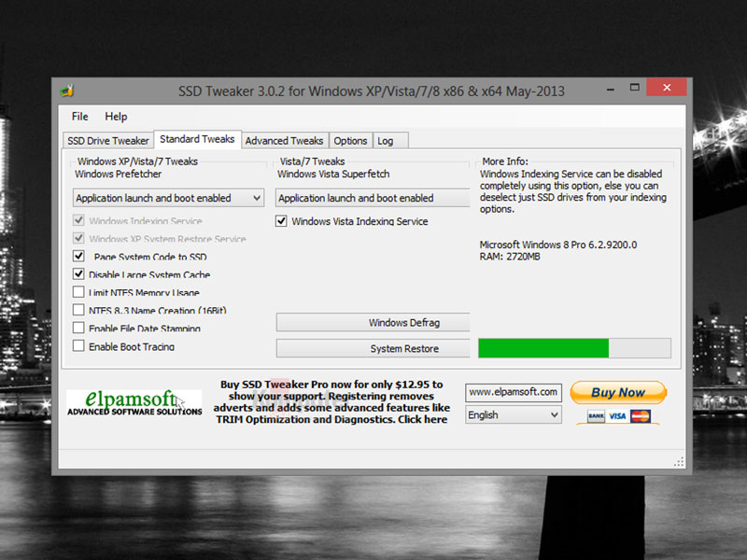Viewport: 747px width, 560px height.
Task: Click the green progress bar
Action: [x=574, y=348]
